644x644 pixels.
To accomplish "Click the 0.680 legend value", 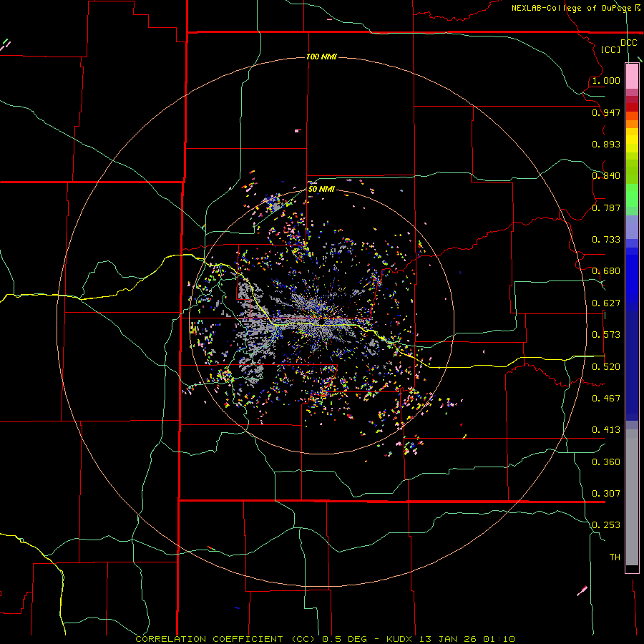I will coord(606,271).
